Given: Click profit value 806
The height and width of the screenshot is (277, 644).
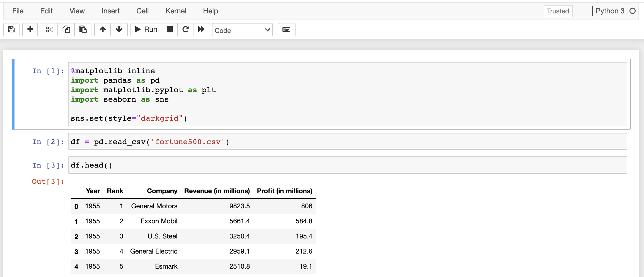Looking at the screenshot, I should [307, 206].
